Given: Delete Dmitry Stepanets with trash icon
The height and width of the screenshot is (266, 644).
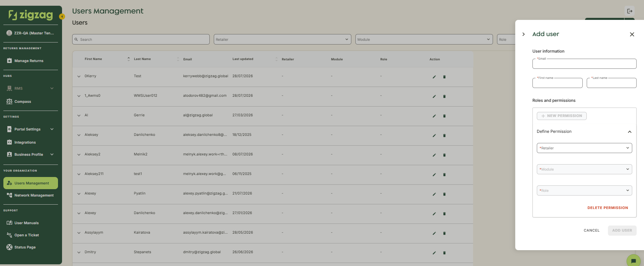Looking at the screenshot, I should pos(444,253).
